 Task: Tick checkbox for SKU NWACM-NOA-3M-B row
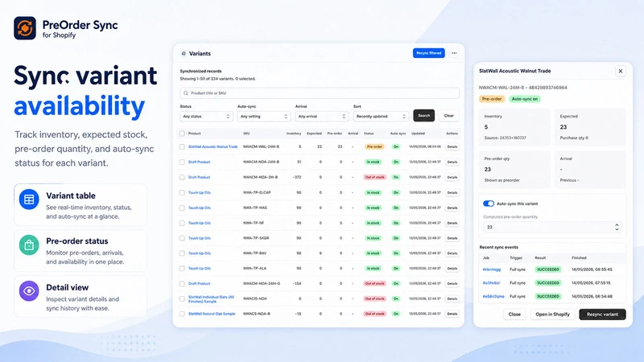[x=182, y=177]
